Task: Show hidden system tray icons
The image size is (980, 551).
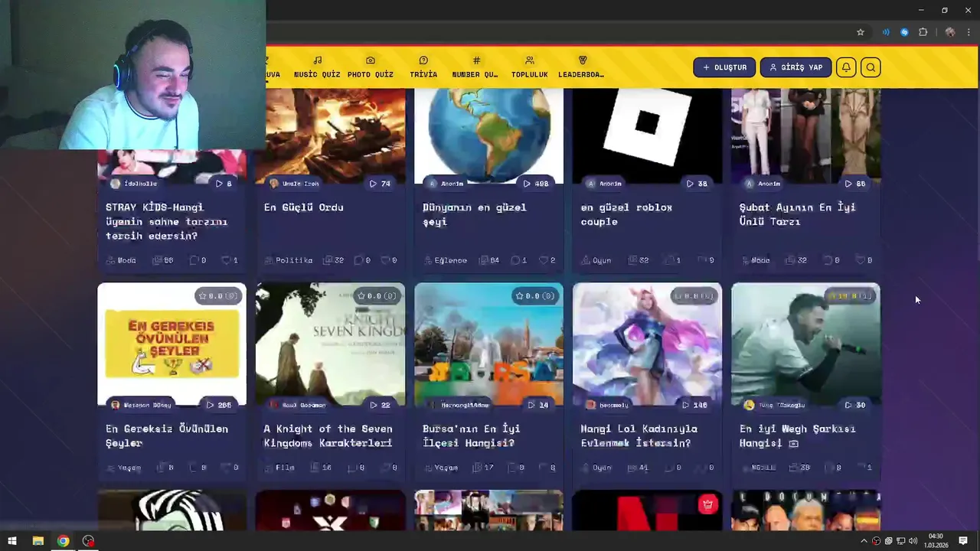Action: coord(864,541)
